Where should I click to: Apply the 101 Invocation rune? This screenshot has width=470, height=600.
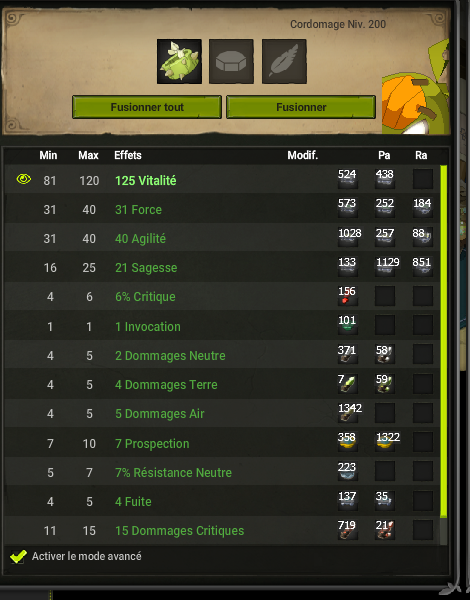click(x=348, y=325)
